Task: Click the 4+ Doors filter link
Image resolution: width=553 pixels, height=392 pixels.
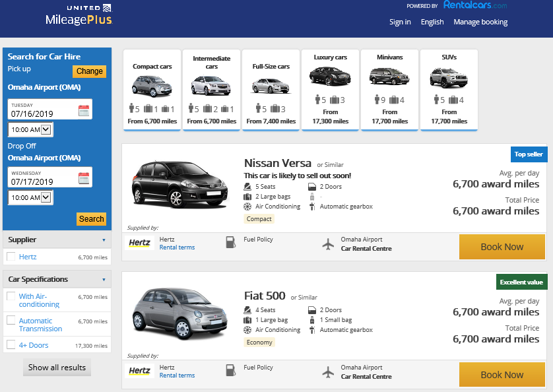Action: (34, 345)
